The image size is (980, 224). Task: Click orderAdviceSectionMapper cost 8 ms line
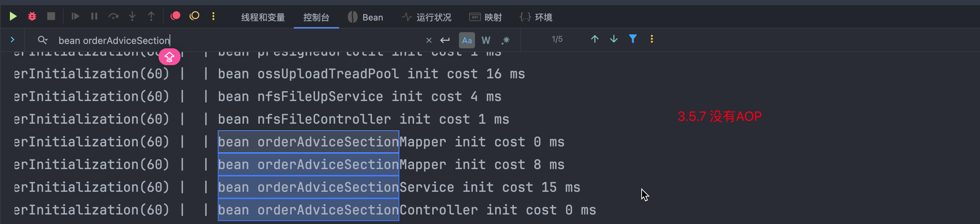click(x=289, y=165)
